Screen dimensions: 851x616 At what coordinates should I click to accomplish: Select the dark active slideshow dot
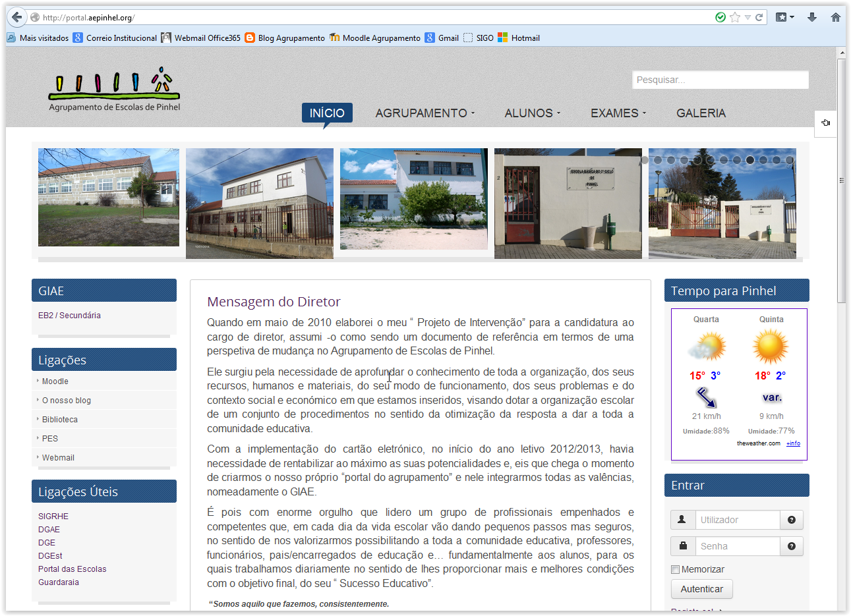click(x=750, y=160)
